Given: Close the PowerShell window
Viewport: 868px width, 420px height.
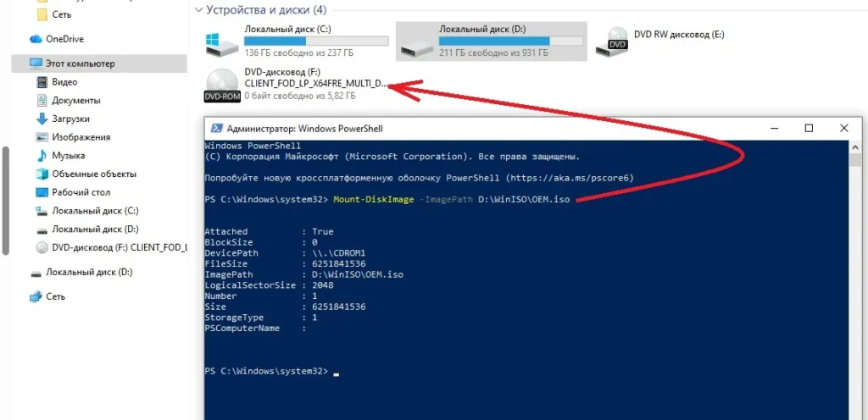Looking at the screenshot, I should pyautogui.click(x=843, y=128).
